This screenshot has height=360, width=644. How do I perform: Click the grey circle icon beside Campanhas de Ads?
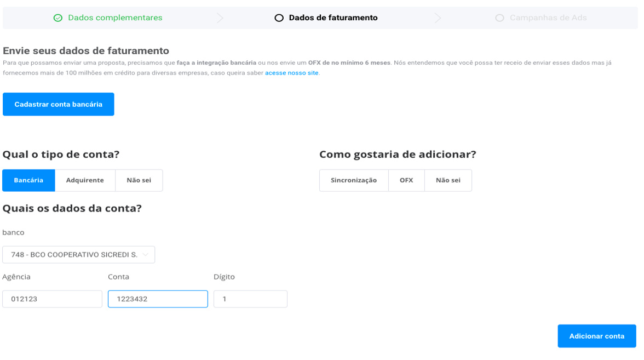tap(499, 18)
